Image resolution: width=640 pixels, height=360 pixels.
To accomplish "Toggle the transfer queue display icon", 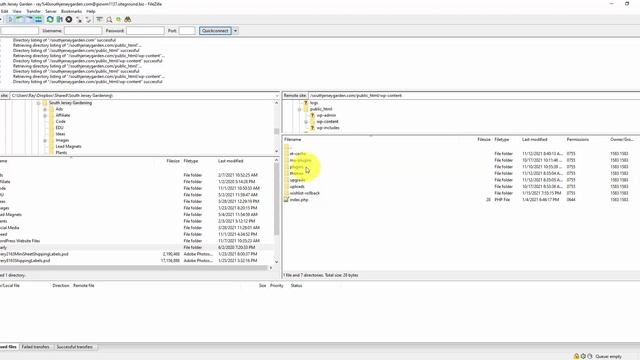I will click(x=38, y=20).
